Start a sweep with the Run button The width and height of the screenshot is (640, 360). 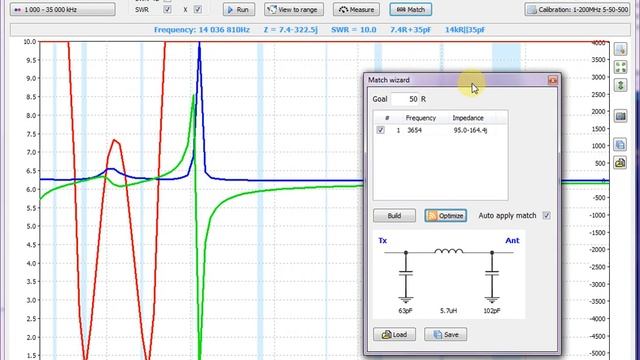click(239, 9)
